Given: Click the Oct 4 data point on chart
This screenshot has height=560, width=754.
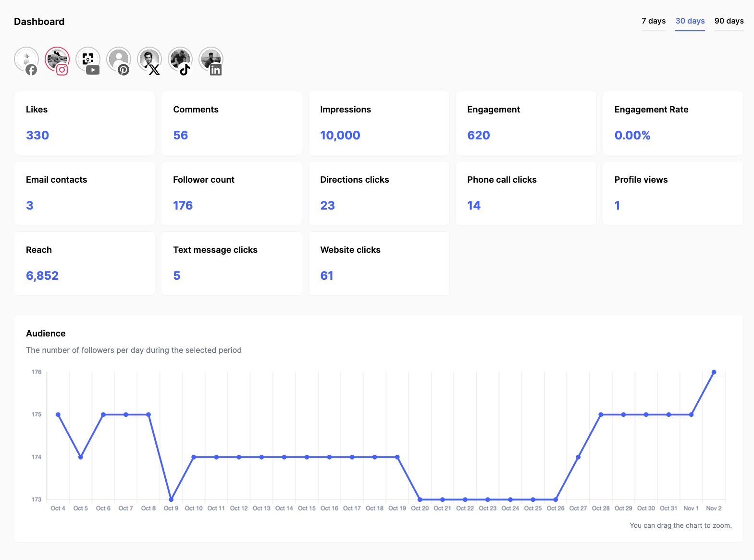Looking at the screenshot, I should pos(58,414).
